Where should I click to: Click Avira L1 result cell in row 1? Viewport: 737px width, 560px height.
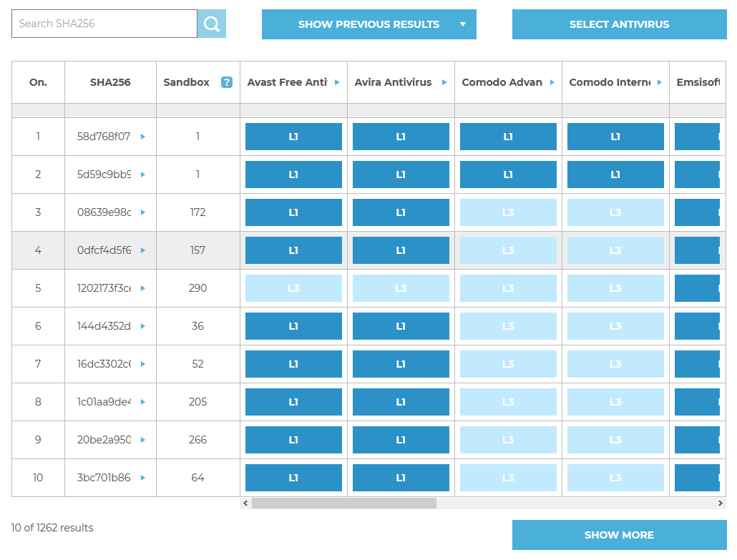tap(401, 137)
